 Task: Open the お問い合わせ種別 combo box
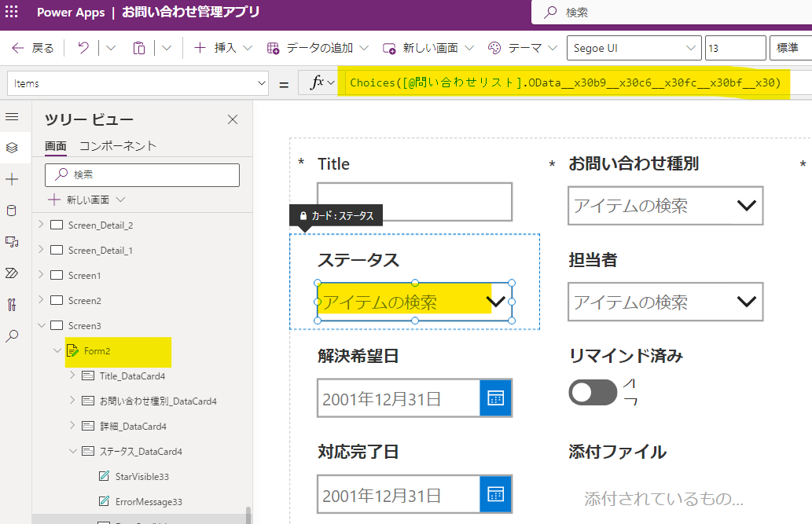666,206
